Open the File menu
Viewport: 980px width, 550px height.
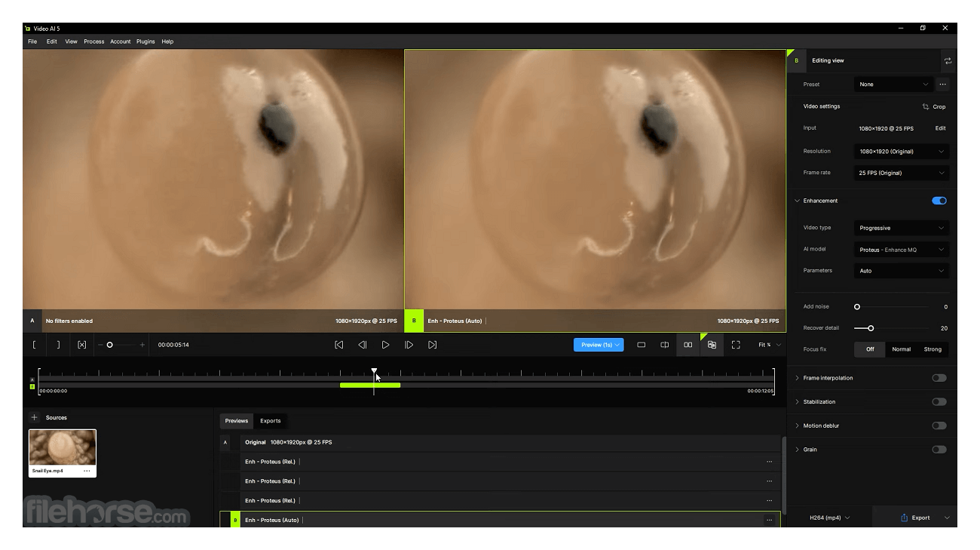tap(32, 41)
